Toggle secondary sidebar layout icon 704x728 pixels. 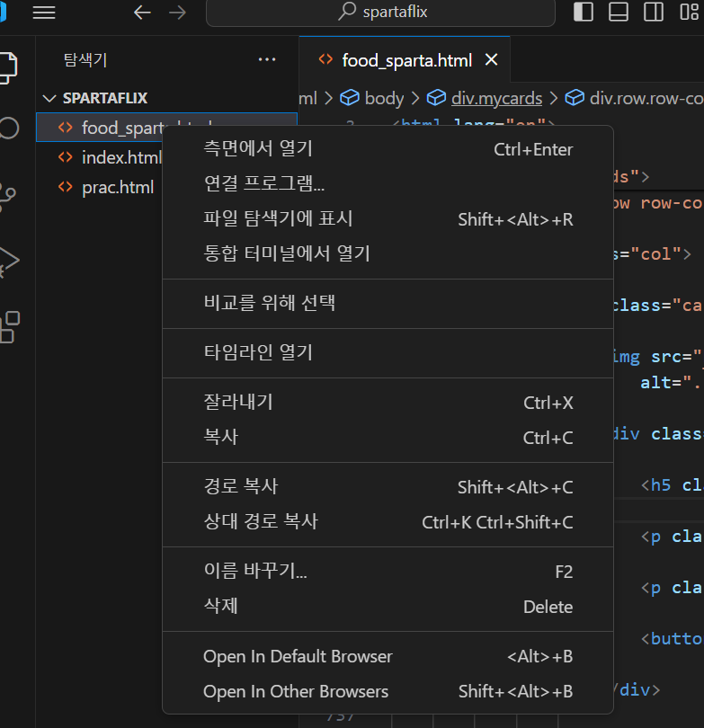pyautogui.click(x=654, y=12)
